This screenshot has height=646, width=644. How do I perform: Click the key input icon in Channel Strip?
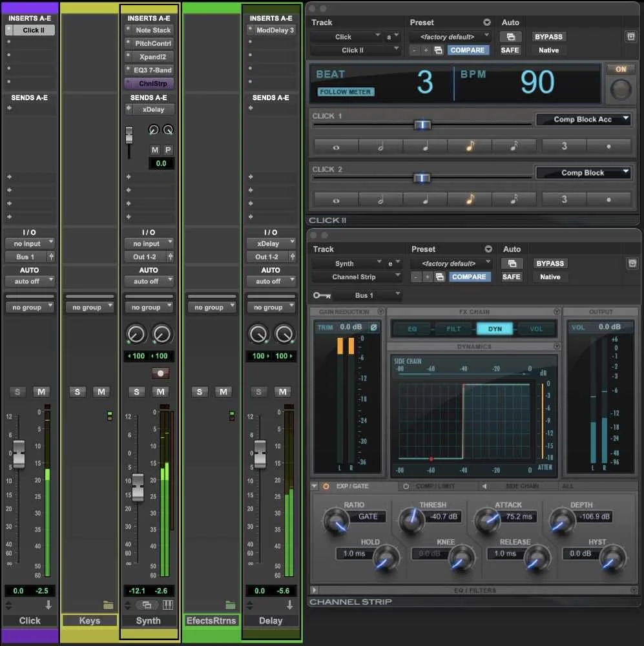pyautogui.click(x=322, y=295)
